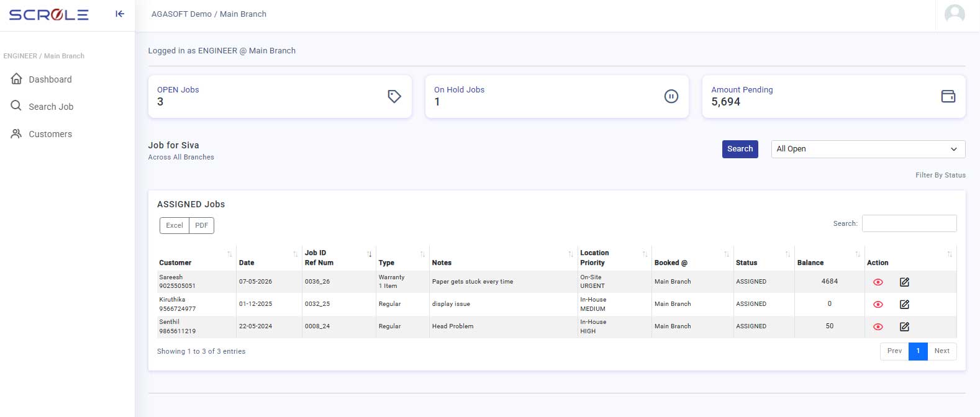Open Dashboard in the sidebar

50,79
